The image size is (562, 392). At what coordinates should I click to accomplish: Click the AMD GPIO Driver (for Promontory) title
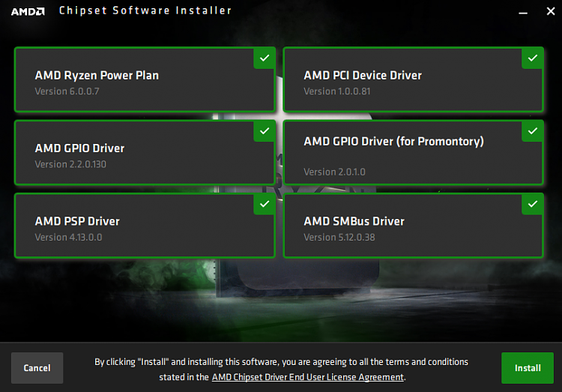[x=393, y=142]
